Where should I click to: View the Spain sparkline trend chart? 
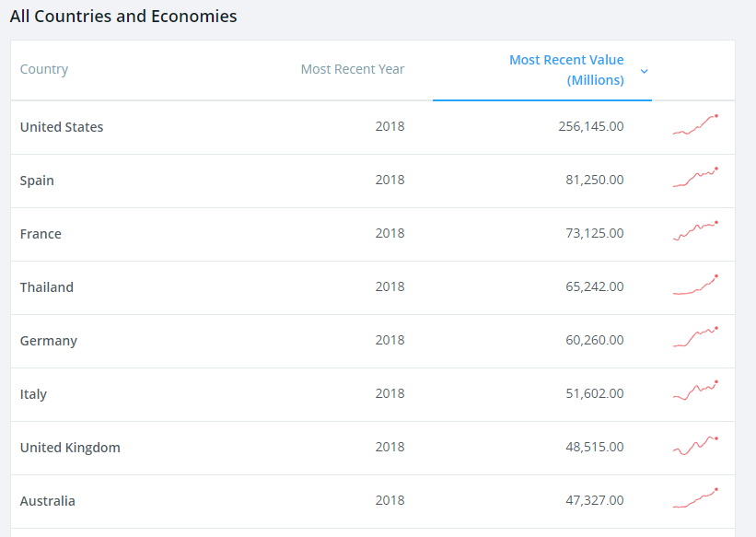click(696, 177)
